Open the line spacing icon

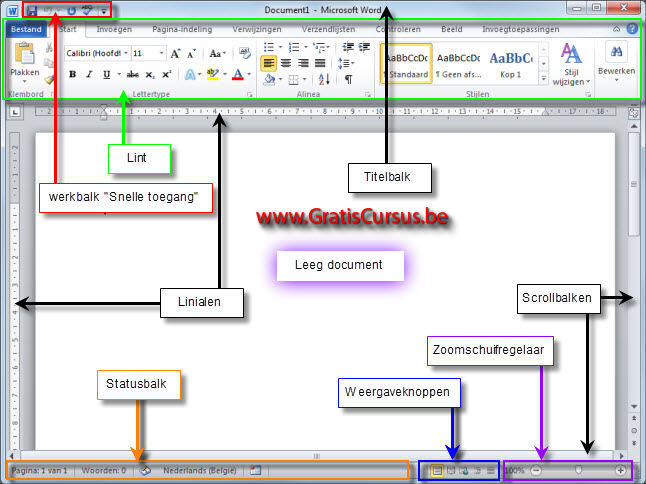pyautogui.click(x=344, y=63)
